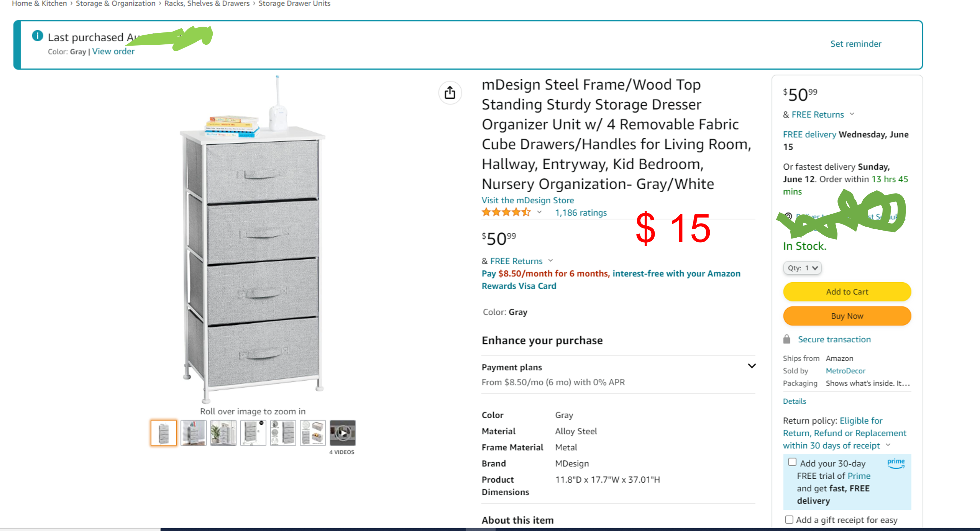Select the first product image thumbnail

[x=164, y=433]
